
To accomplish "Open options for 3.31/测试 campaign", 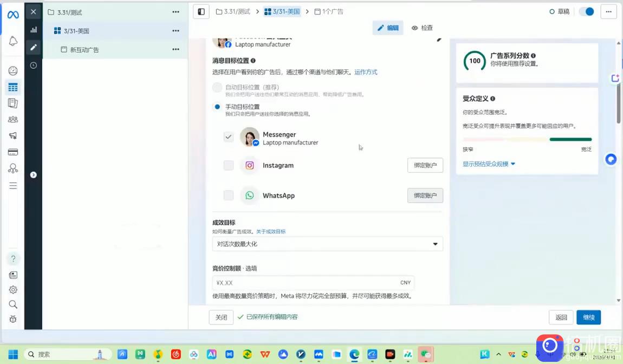I will [x=176, y=12].
